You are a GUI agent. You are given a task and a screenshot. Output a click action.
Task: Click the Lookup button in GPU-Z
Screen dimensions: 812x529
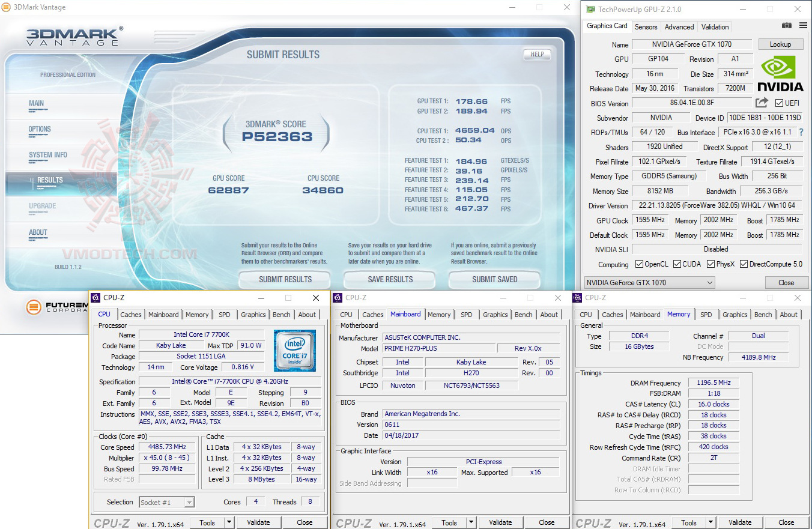coord(781,44)
